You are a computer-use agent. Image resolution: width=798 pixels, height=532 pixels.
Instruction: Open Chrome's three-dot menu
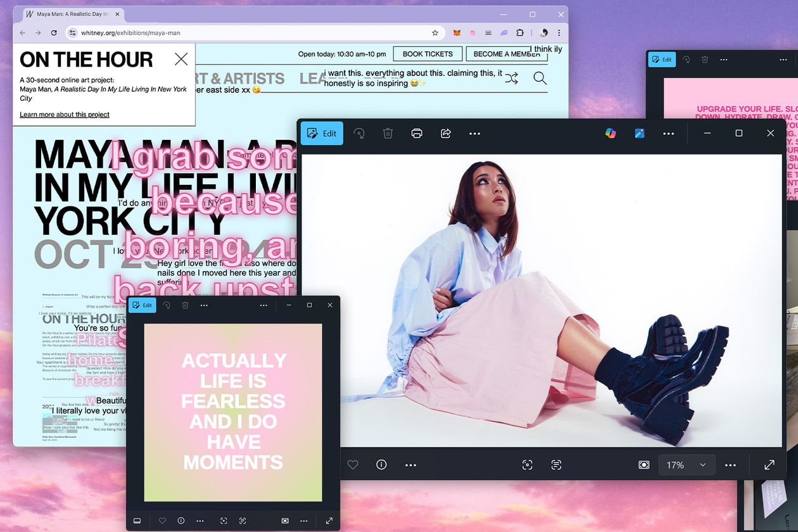click(x=559, y=33)
